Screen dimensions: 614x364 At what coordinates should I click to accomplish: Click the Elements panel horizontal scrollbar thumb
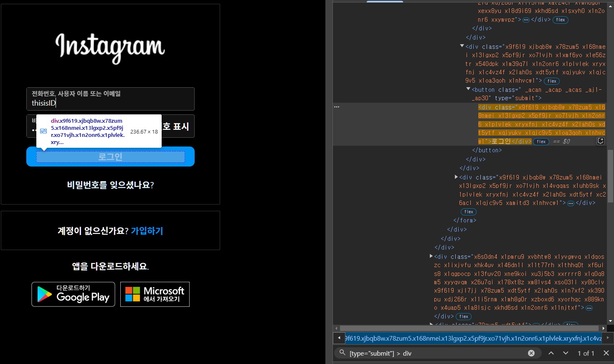tap(470, 329)
